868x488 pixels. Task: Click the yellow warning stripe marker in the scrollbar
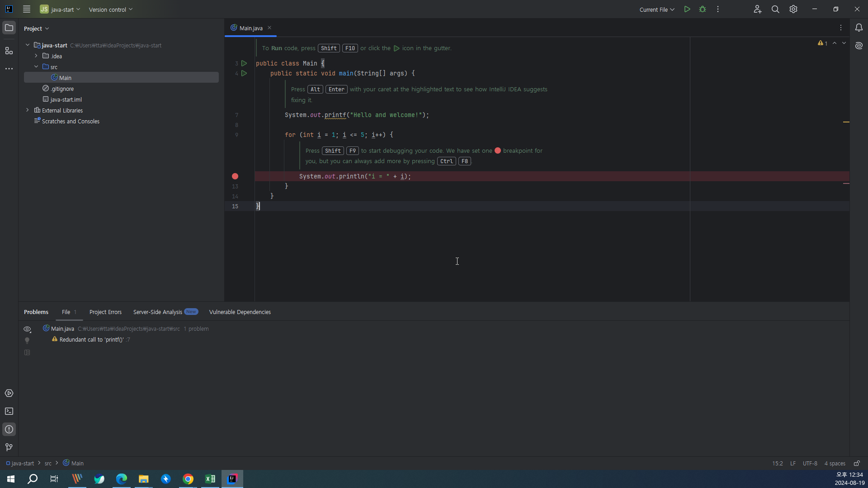point(846,122)
